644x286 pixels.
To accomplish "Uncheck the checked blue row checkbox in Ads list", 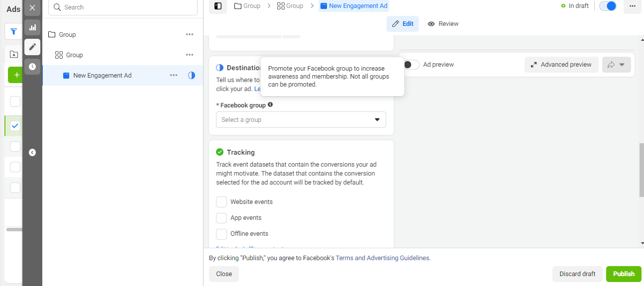I will click(15, 126).
